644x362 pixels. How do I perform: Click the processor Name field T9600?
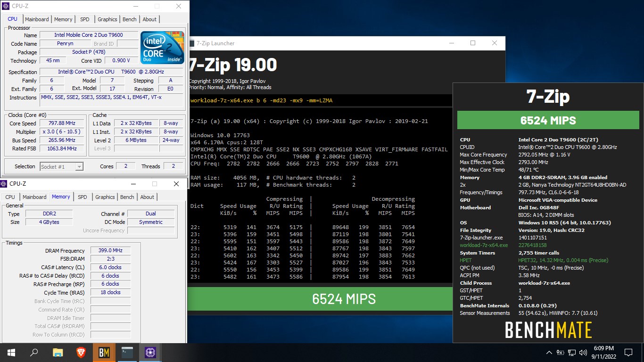(x=89, y=35)
